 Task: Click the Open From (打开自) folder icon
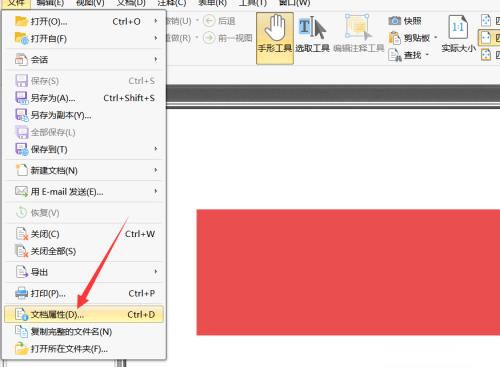click(21, 38)
